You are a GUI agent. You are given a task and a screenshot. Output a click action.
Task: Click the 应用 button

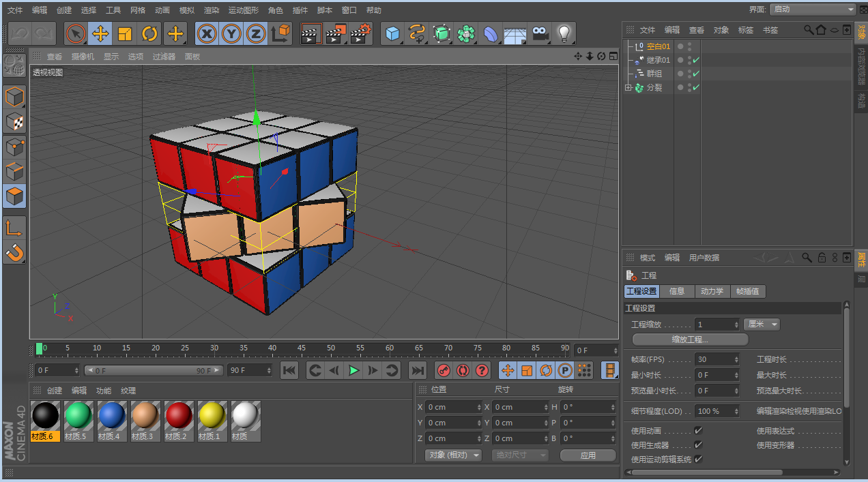click(x=588, y=455)
